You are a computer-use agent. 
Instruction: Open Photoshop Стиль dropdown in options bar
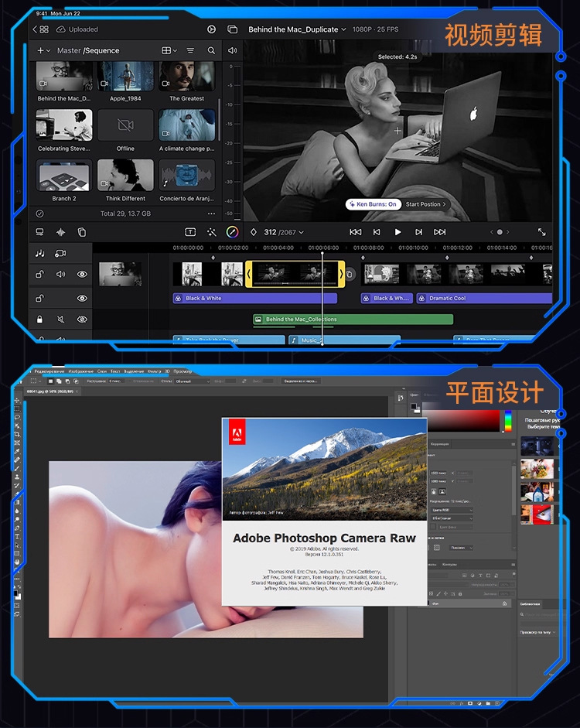pos(192,381)
